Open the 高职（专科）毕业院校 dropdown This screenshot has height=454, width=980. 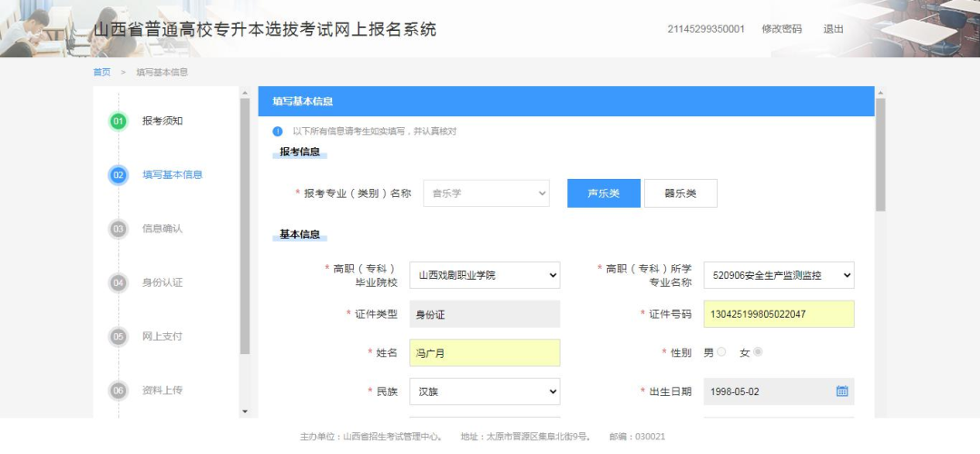(485, 275)
